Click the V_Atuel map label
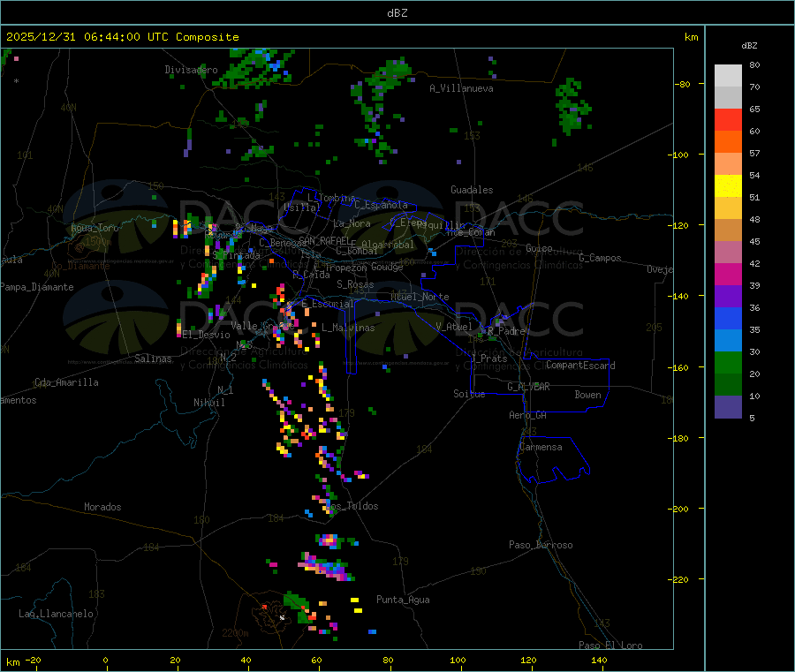This screenshot has width=795, height=672. (454, 327)
